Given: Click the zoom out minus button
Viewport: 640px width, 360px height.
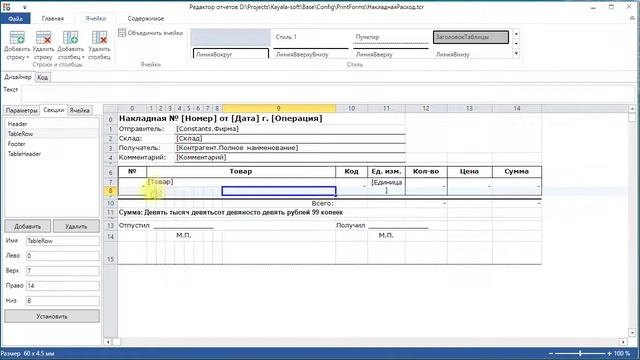Looking at the screenshot, I should coord(551,353).
